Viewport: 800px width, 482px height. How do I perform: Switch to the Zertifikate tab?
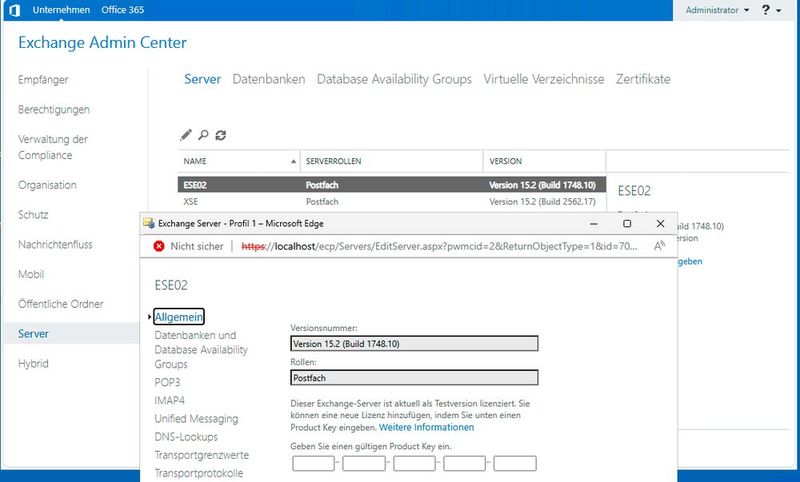(x=643, y=79)
